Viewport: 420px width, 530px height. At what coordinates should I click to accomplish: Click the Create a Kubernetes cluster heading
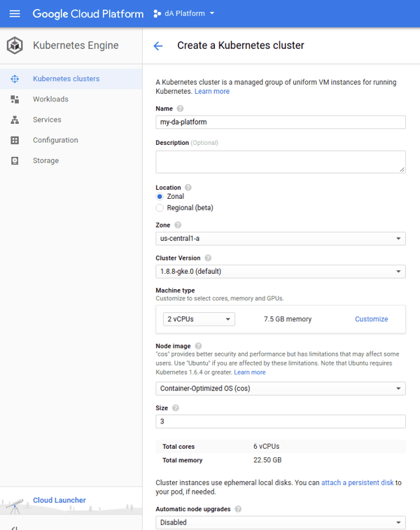[x=241, y=46]
